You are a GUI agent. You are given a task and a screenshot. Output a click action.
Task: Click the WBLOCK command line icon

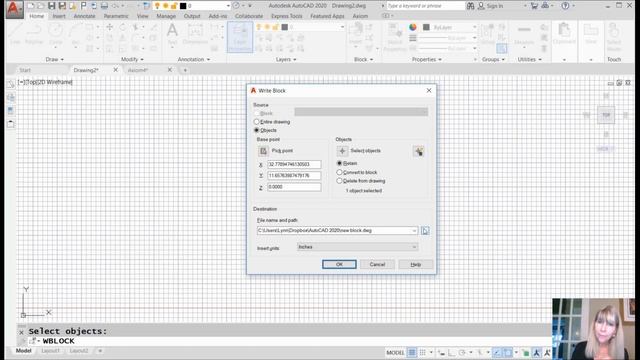[x=32, y=341]
